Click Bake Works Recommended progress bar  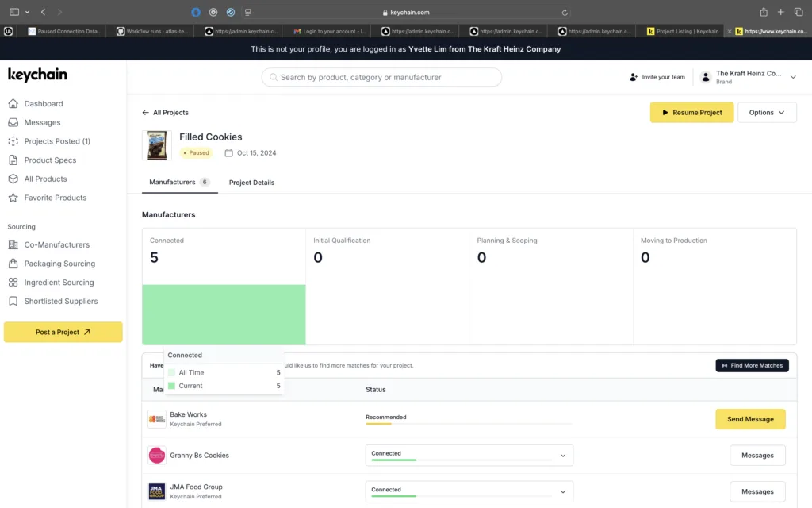469,424
